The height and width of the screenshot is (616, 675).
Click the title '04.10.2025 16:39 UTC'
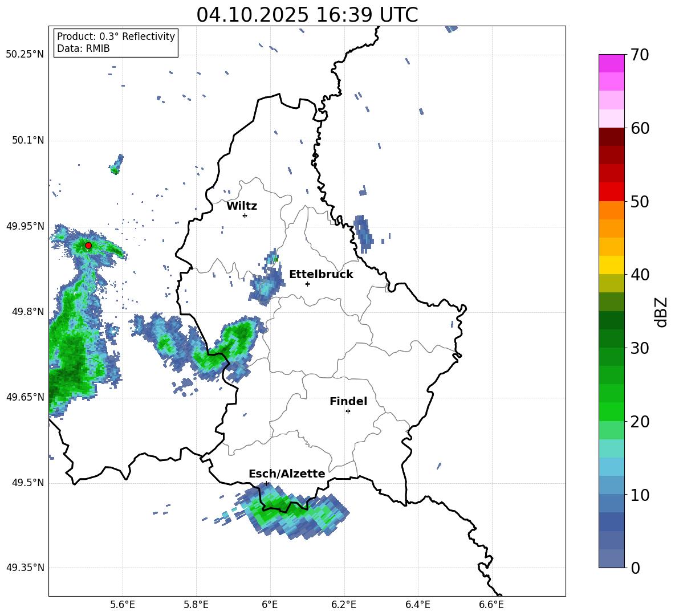pyautogui.click(x=307, y=15)
